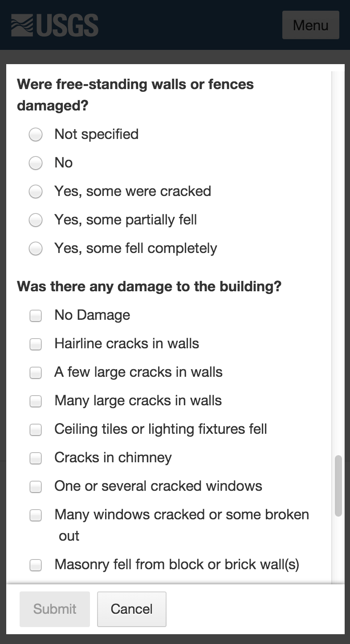Open the Menu button

310,25
